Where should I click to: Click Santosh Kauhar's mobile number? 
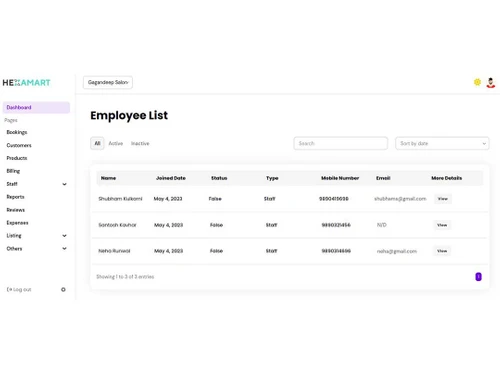coord(336,225)
